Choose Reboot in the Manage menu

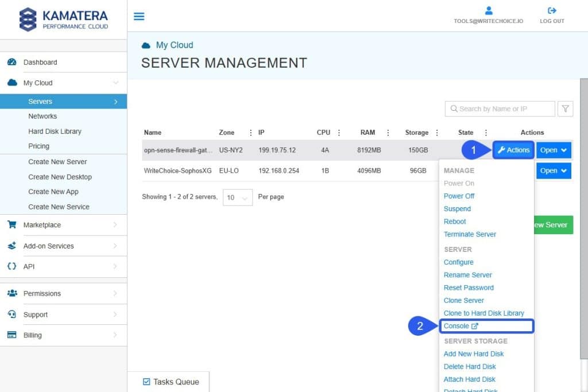point(455,222)
